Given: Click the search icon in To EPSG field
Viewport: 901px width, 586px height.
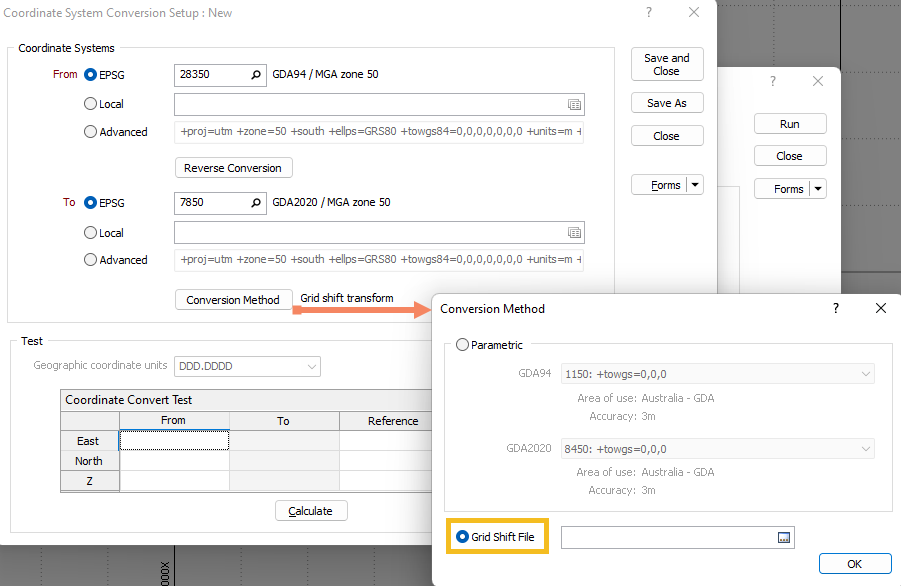Looking at the screenshot, I should (255, 203).
